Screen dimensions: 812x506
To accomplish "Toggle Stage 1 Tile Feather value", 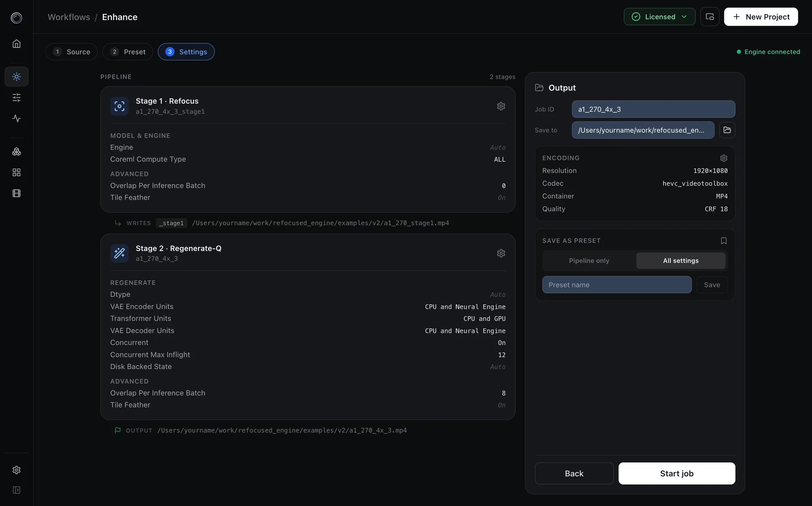I will click(502, 198).
